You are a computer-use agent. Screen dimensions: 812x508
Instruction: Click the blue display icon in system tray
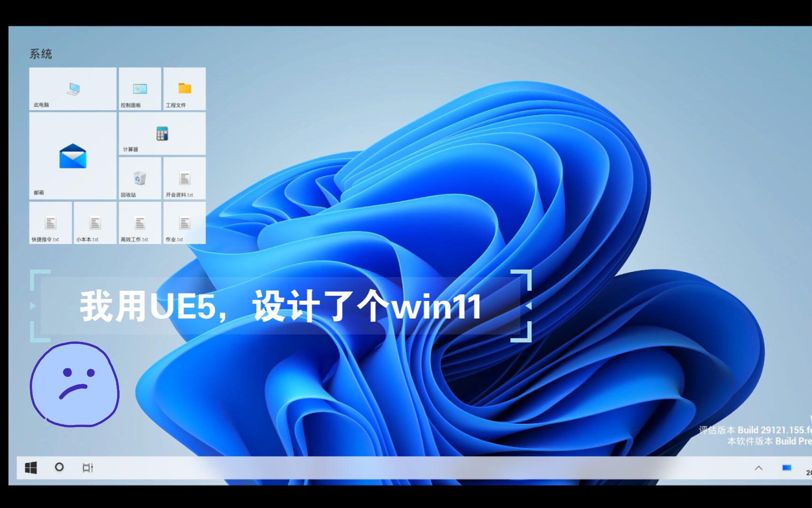coord(787,468)
